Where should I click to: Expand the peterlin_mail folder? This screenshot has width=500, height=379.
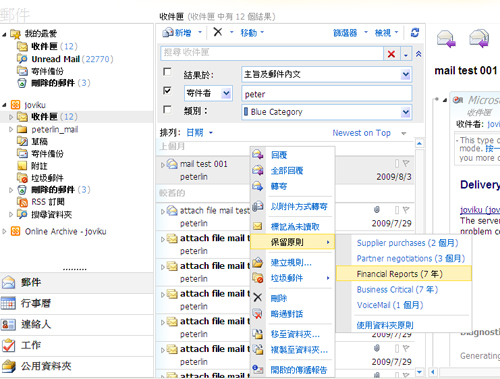tap(11, 129)
